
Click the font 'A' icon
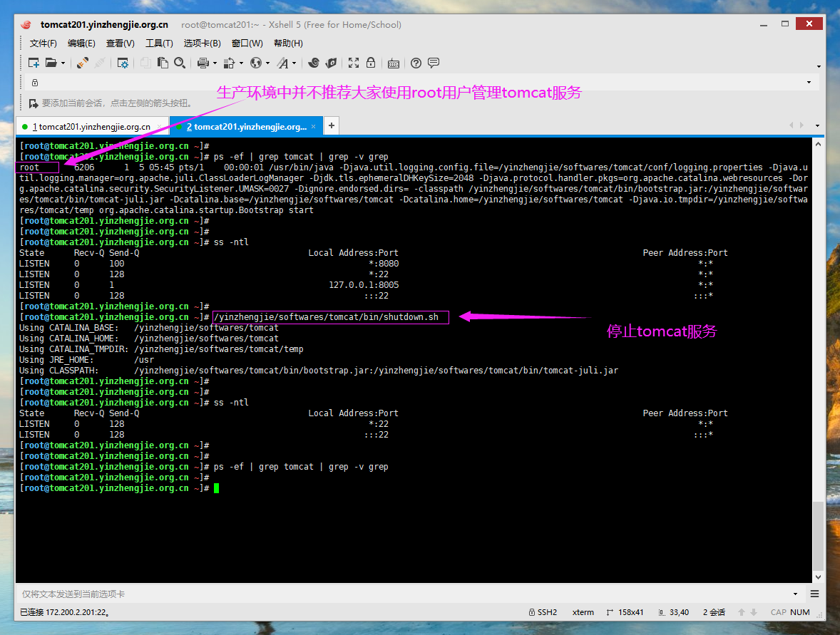tap(283, 63)
